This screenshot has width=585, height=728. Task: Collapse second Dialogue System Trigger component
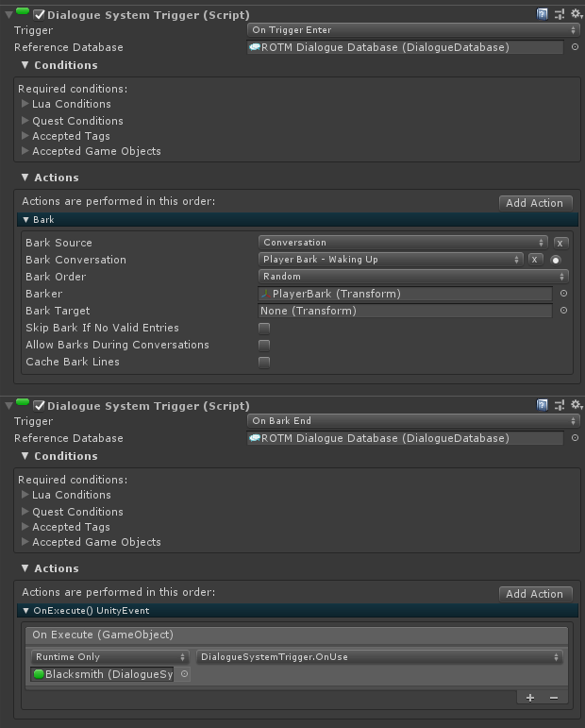pyautogui.click(x=8, y=406)
